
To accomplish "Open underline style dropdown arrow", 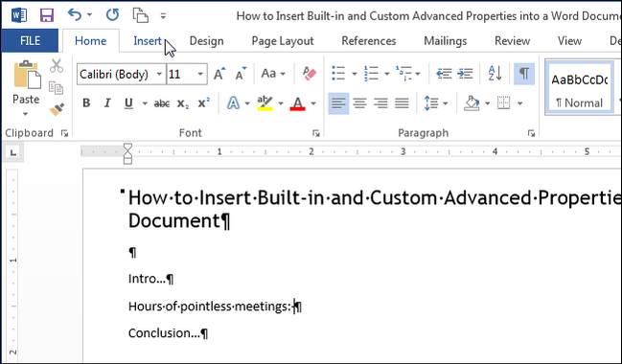I will pyautogui.click(x=145, y=103).
